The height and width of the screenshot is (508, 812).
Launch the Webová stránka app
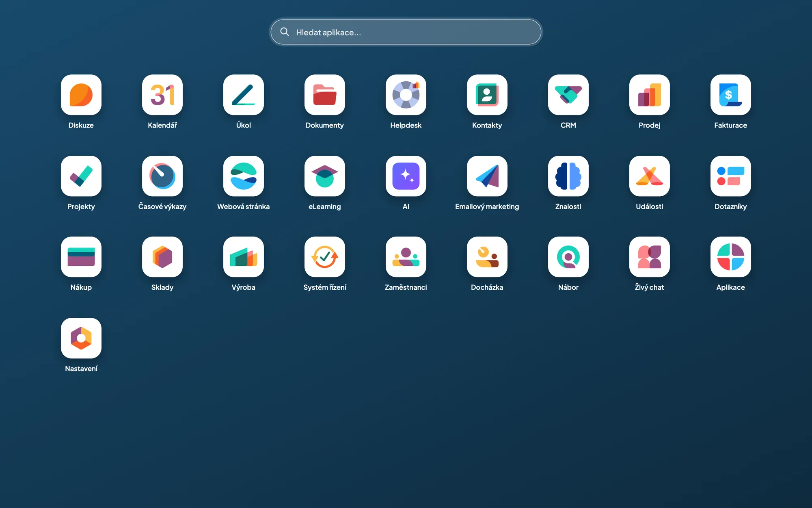pyautogui.click(x=244, y=176)
